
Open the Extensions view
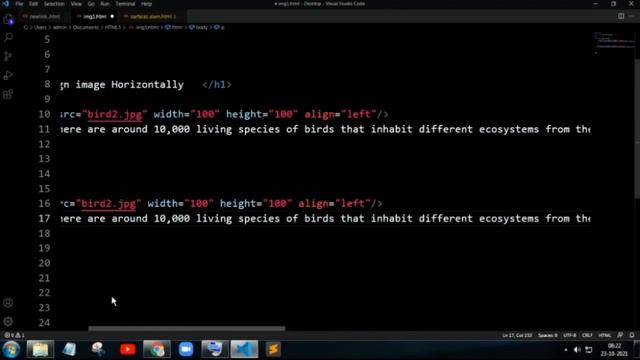pyautogui.click(x=8, y=94)
